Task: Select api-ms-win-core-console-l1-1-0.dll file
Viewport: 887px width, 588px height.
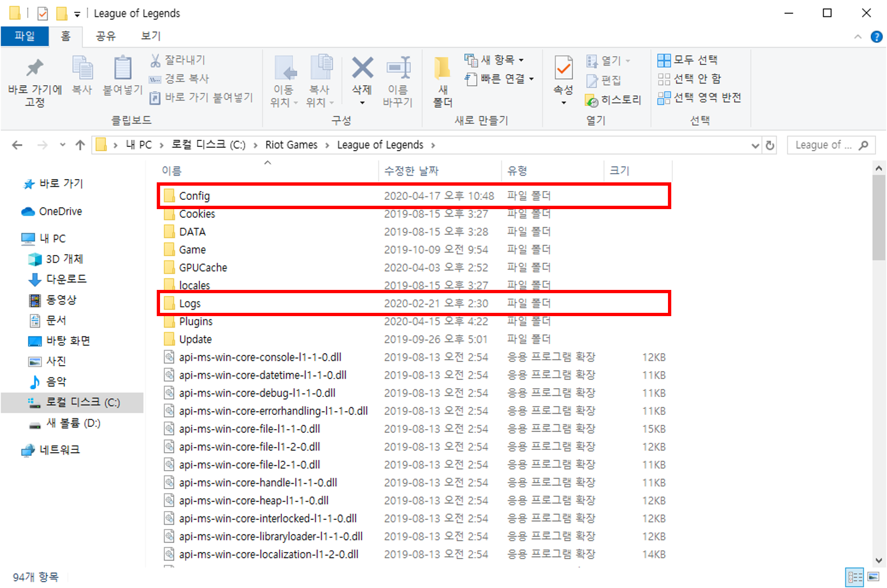Action: click(x=414, y=357)
